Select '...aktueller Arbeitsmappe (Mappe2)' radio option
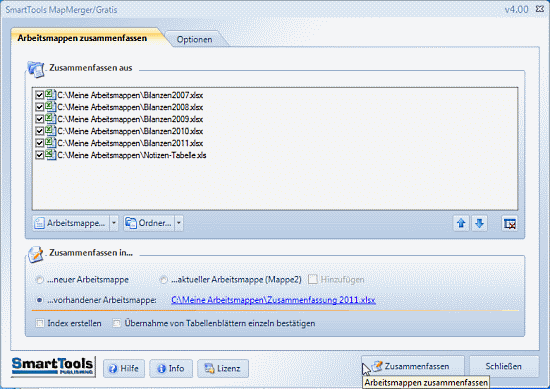Viewport: 550px width, 389px height. click(163, 280)
